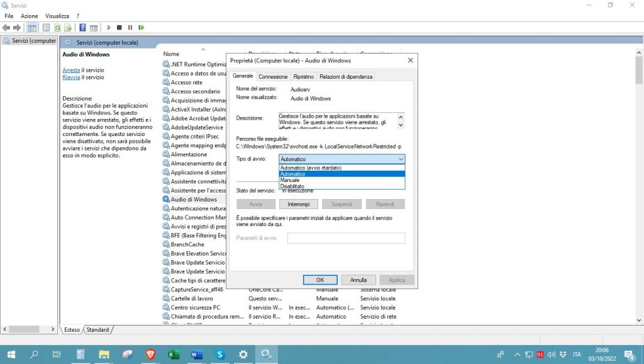Switch to the Connessione tab
The image size is (644, 364).
pyautogui.click(x=273, y=77)
